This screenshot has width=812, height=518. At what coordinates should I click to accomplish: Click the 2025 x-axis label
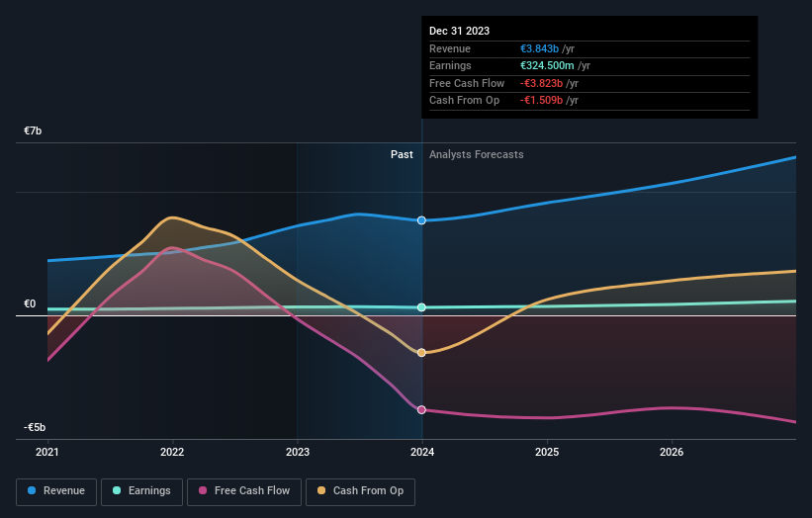coord(547,452)
